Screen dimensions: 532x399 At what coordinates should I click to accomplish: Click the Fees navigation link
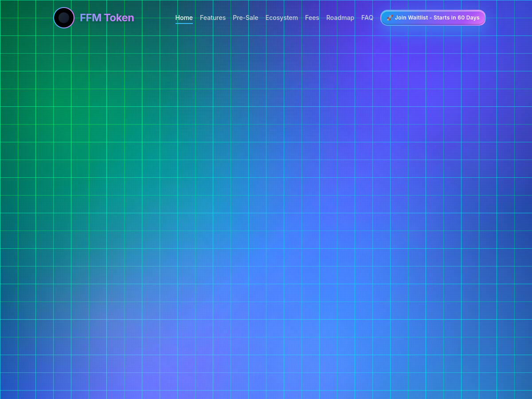pos(312,18)
